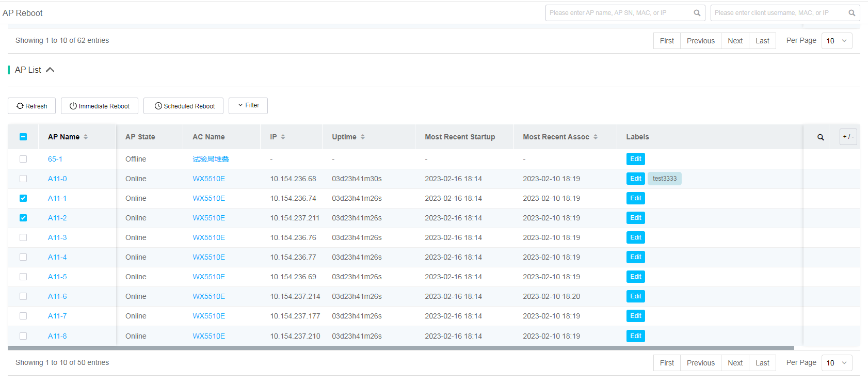This screenshot has height=383, width=868.
Task: Open AP link A11-8
Action: [57, 336]
